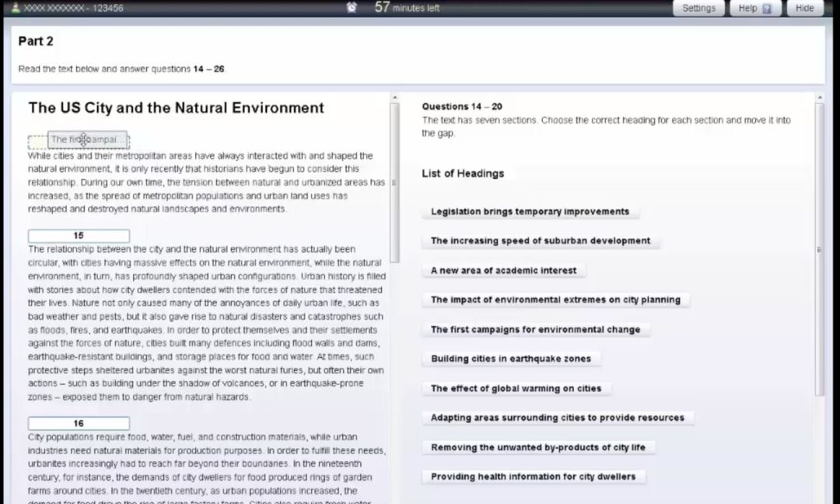Viewport: 840px width, 504px height.
Task: Click the reading passage scrollbar thumb
Action: 395,182
